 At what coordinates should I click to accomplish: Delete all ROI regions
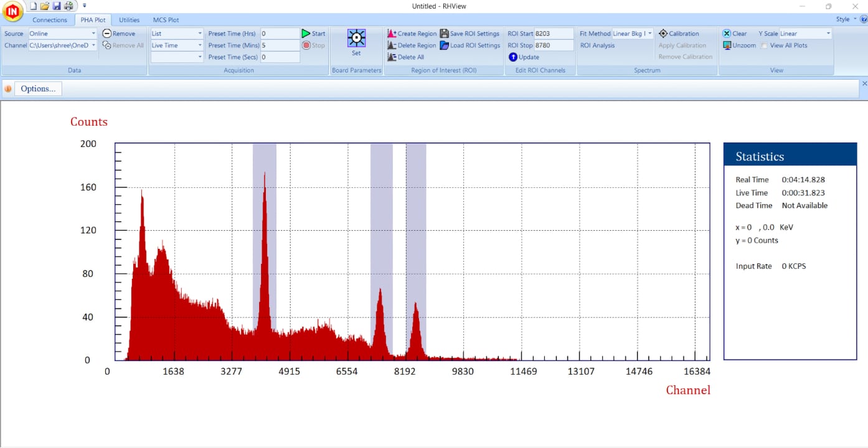(x=405, y=57)
